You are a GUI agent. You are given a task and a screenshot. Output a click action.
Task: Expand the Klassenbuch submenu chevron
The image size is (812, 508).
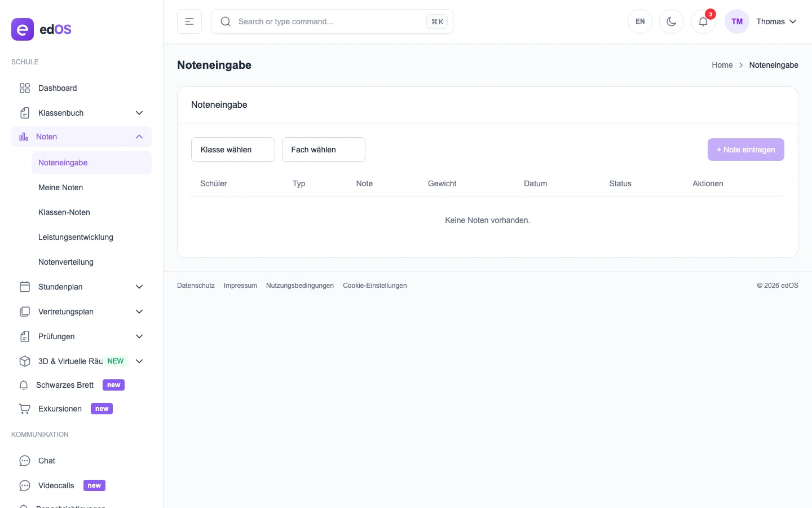(x=139, y=113)
